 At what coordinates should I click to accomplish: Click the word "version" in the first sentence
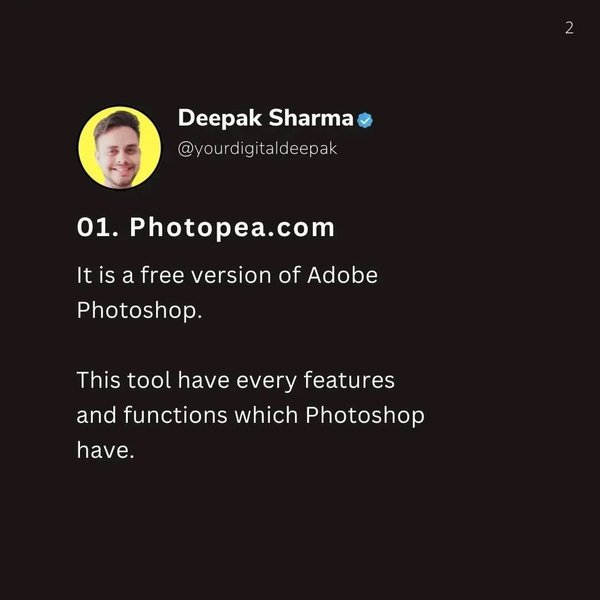[x=236, y=275]
